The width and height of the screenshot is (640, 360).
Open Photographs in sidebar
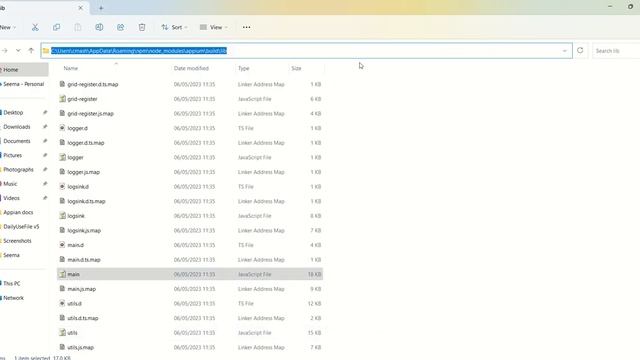18,169
